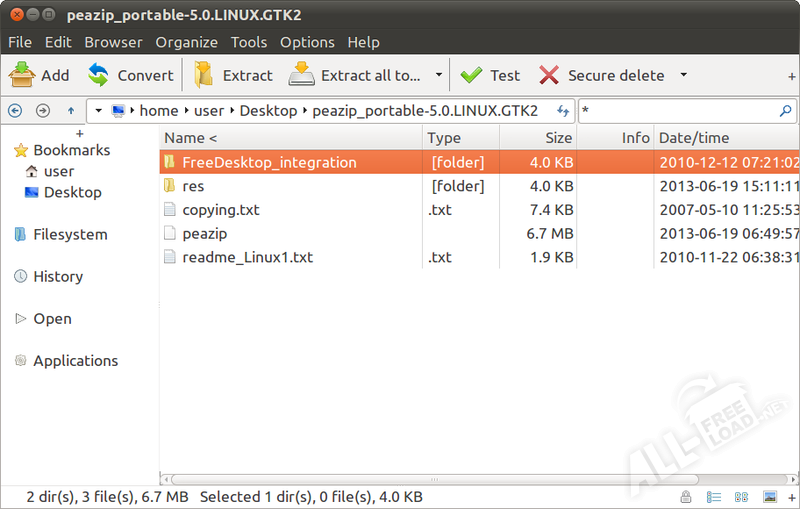This screenshot has width=800, height=509.
Task: Open the Organize menu
Action: 186,42
